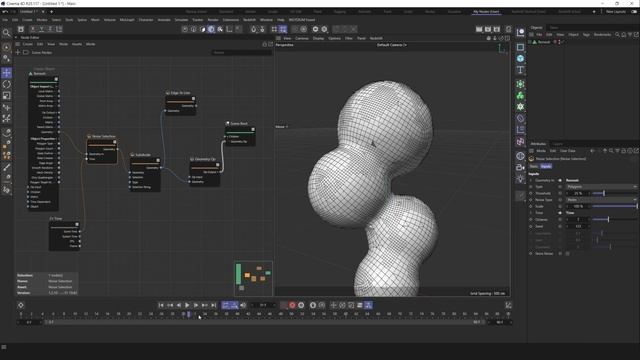Open the Simulate menu
Viewport: 640px width, 360px height.
[181, 20]
